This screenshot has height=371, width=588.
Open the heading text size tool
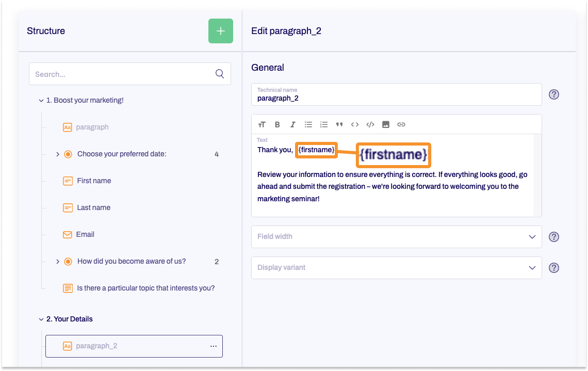(x=262, y=124)
